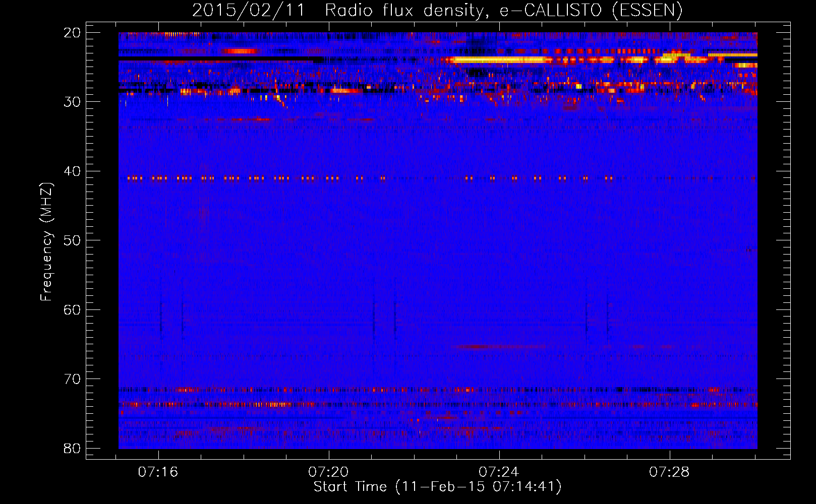Click the Start Time axis label
Viewport: 816px width, 504px height.
[437, 487]
